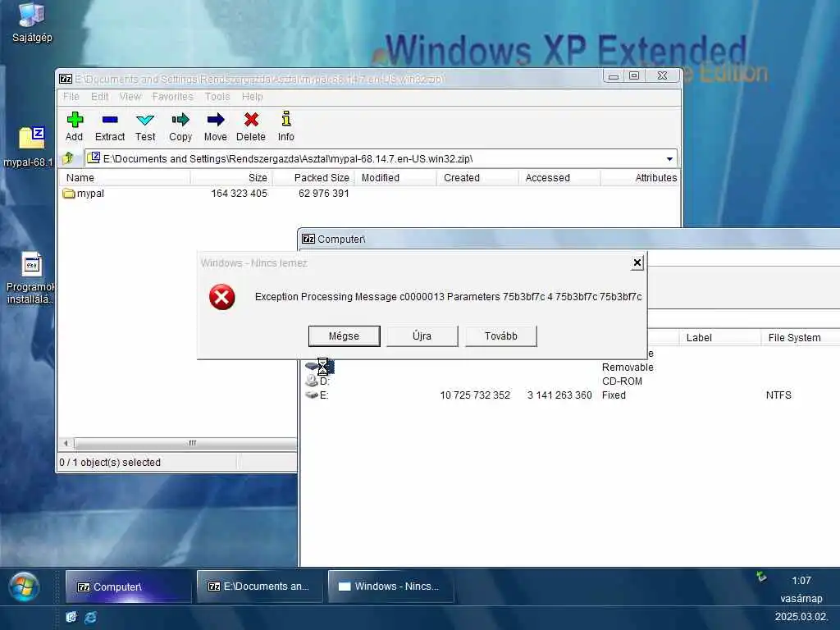The height and width of the screenshot is (630, 840).
Task: Click the Copy toolbar icon
Action: click(180, 126)
